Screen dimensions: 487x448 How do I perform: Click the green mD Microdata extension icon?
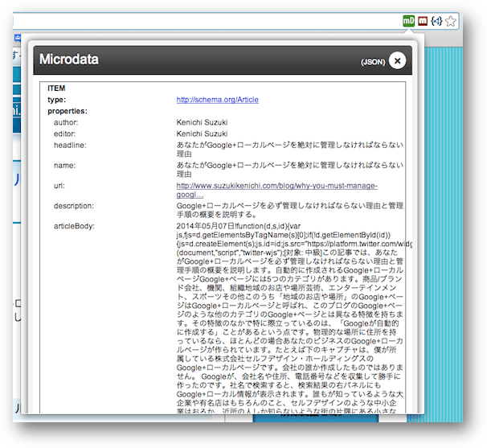[x=408, y=21]
